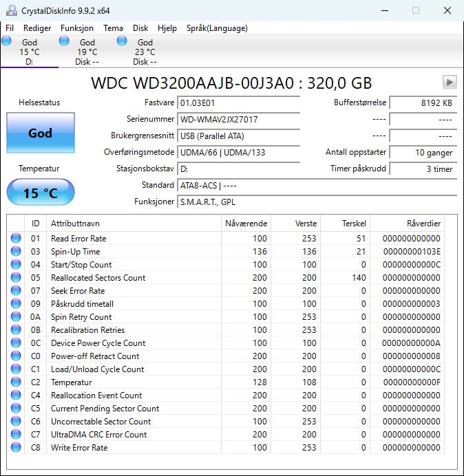This screenshot has width=464, height=476.
Task: Open the Hjelp menu
Action: tap(167, 28)
